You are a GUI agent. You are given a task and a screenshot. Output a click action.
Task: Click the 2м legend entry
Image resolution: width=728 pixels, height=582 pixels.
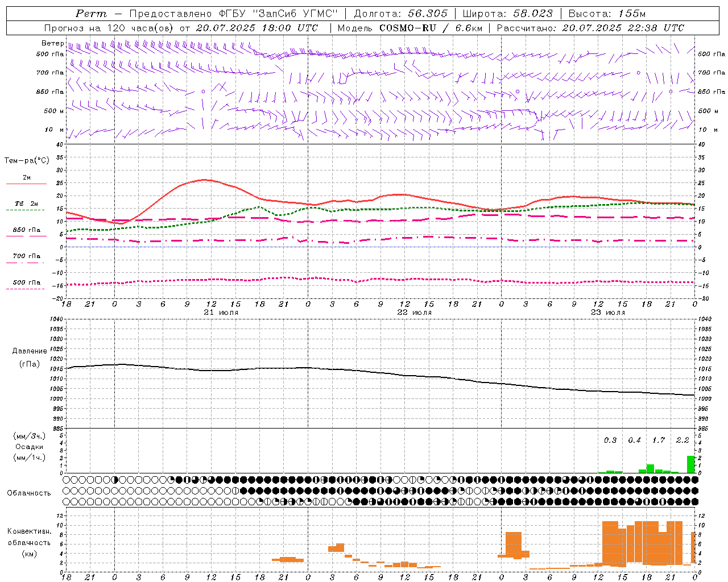point(27,178)
